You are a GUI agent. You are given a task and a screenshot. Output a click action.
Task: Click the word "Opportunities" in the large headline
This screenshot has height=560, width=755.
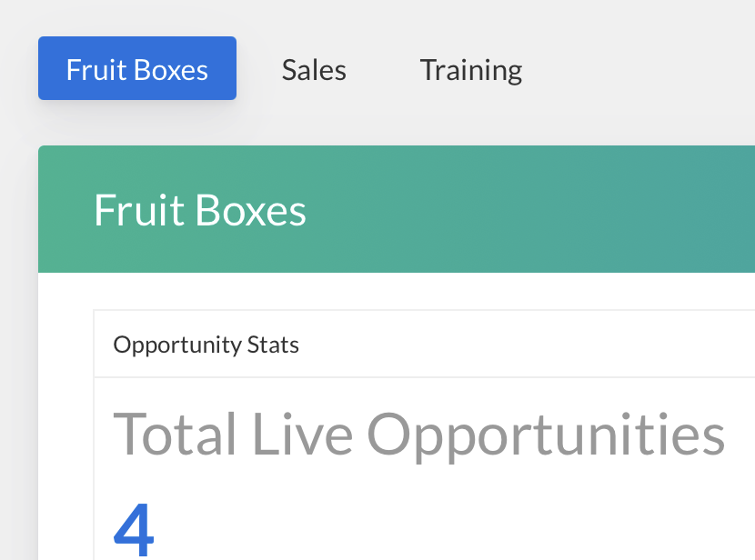[546, 435]
